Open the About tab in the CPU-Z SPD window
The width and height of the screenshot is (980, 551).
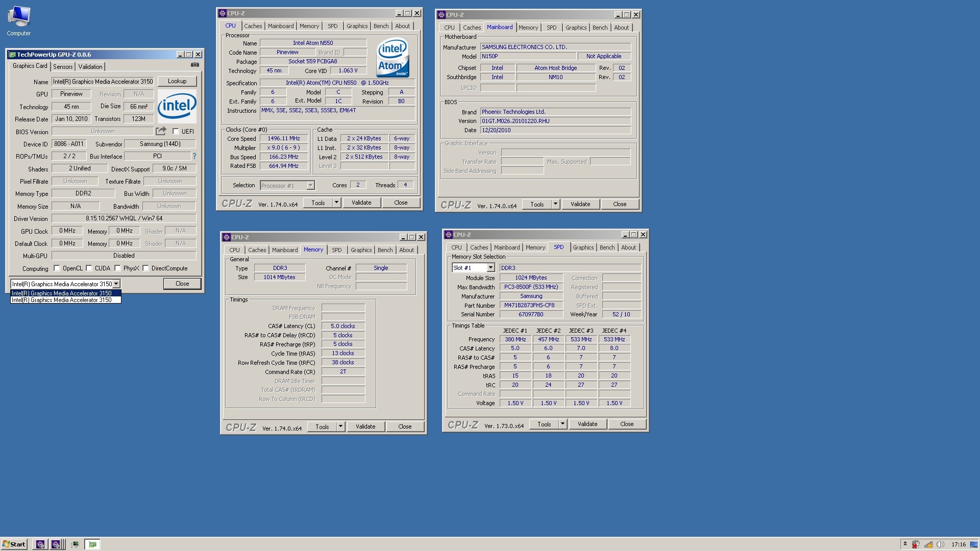click(x=629, y=247)
